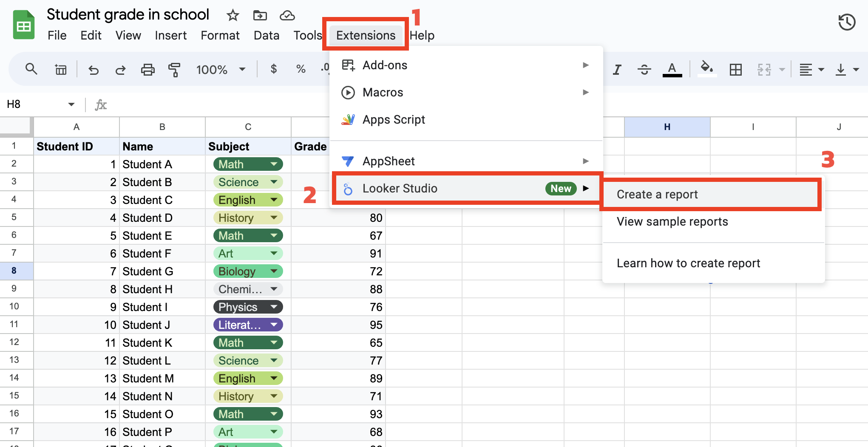
Task: Print the spreadsheet
Action: (148, 69)
